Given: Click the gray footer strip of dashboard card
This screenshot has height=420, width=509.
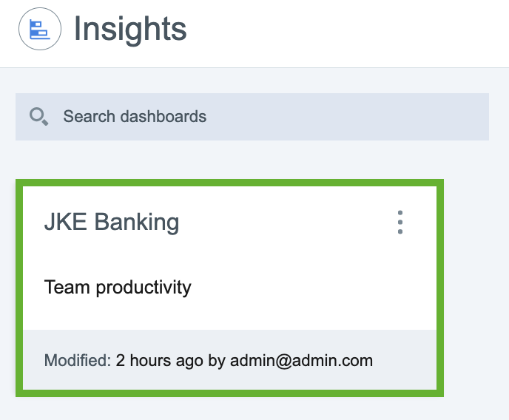Looking at the screenshot, I should pyautogui.click(x=229, y=359).
